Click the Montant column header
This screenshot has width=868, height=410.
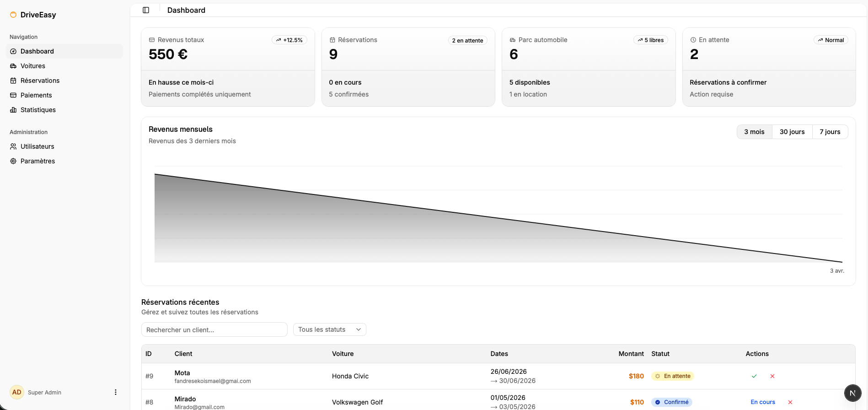pyautogui.click(x=631, y=354)
